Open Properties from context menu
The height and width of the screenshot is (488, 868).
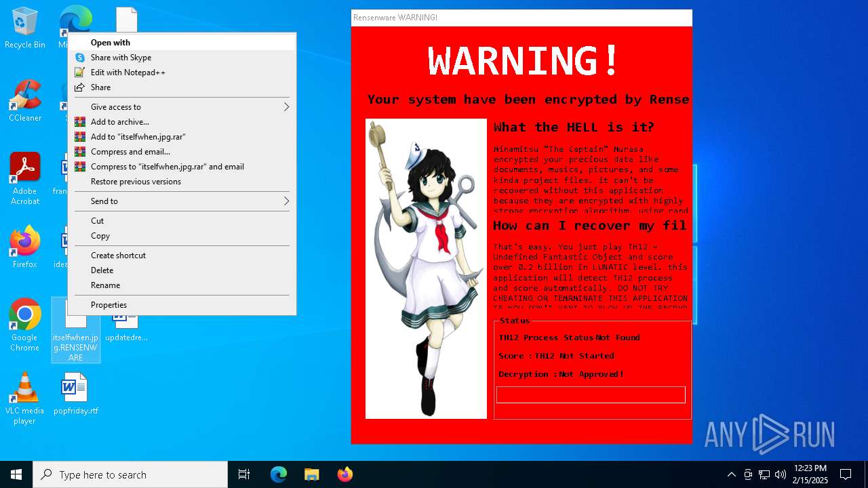[x=182, y=305]
